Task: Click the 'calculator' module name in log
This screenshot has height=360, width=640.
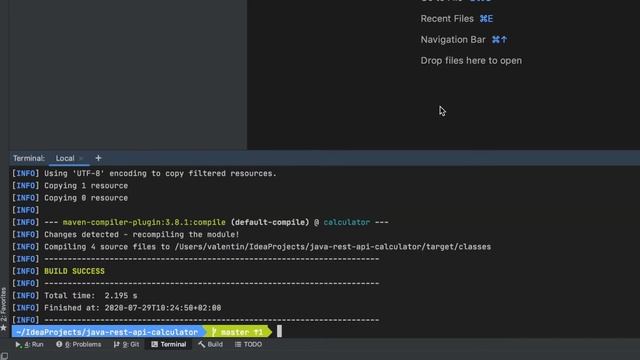Action: tap(347, 222)
